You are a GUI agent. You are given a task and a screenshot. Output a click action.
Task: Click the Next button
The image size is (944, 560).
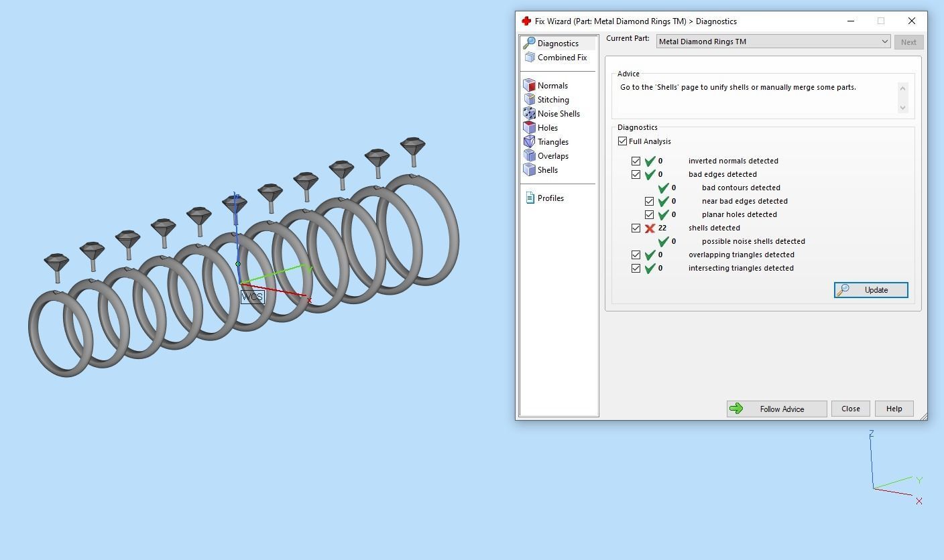908,42
